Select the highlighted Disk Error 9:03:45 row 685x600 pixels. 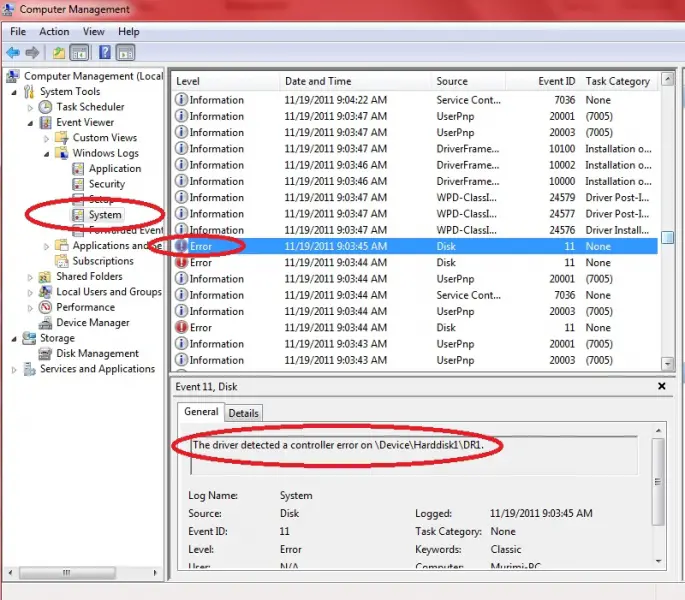415,246
